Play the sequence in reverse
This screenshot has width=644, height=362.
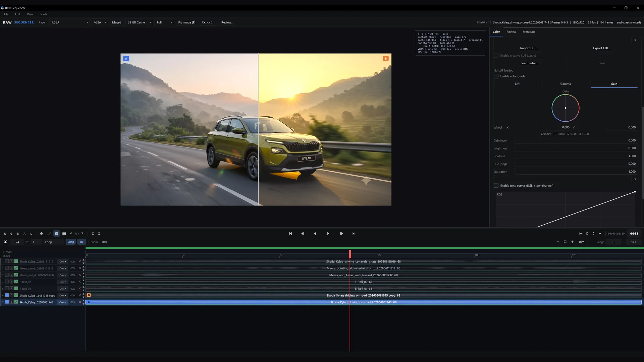tap(315, 234)
